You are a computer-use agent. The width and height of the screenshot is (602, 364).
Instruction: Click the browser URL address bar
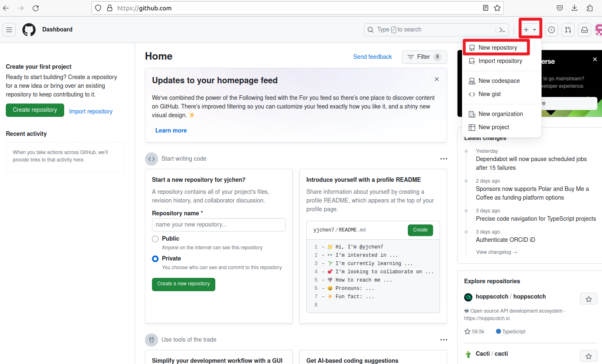click(x=298, y=8)
